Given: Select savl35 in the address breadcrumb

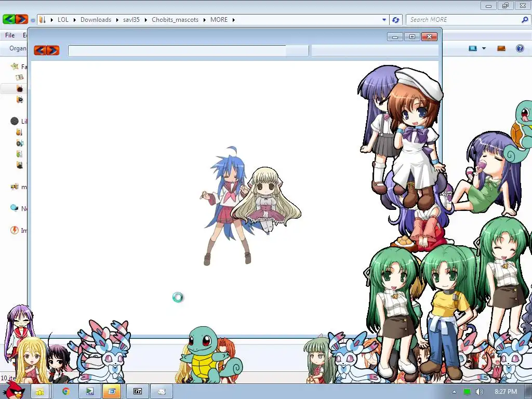Looking at the screenshot, I should 131,20.
